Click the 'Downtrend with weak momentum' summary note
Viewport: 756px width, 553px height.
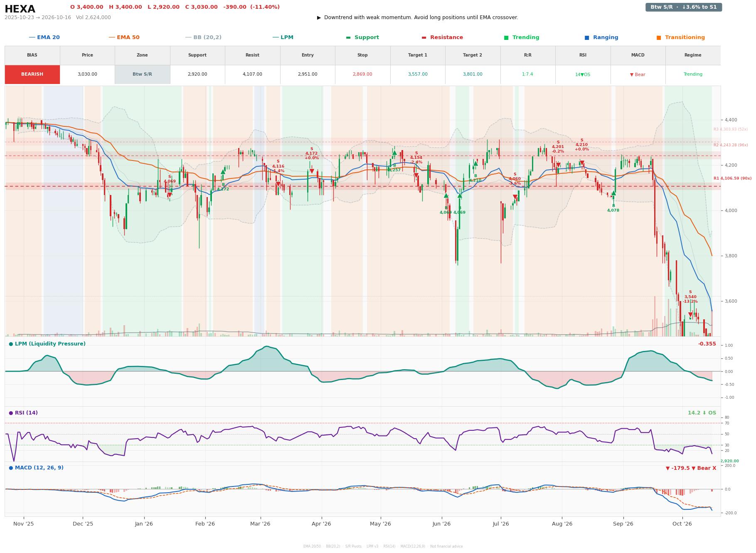(417, 17)
